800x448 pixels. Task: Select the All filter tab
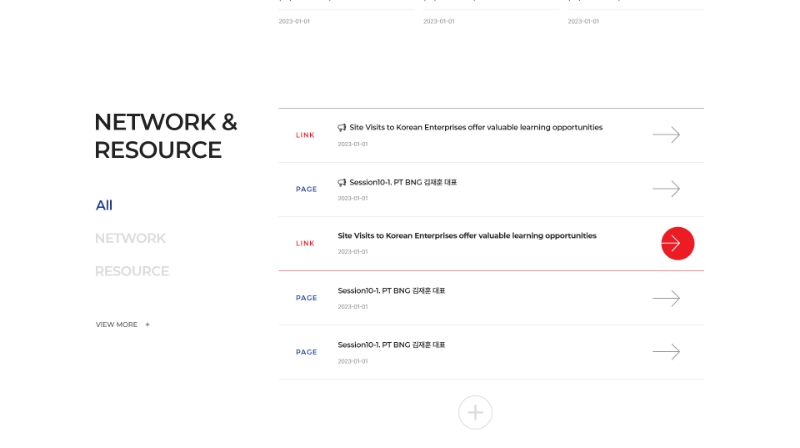(x=104, y=205)
